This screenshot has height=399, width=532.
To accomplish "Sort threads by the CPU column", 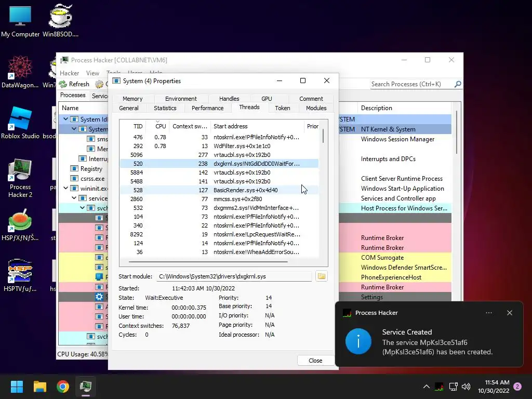I will pyautogui.click(x=158, y=126).
